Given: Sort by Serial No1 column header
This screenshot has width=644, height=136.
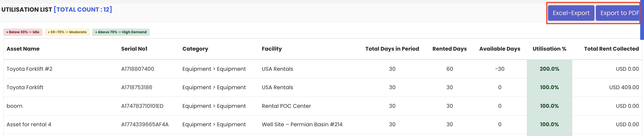Looking at the screenshot, I should tap(134, 49).
